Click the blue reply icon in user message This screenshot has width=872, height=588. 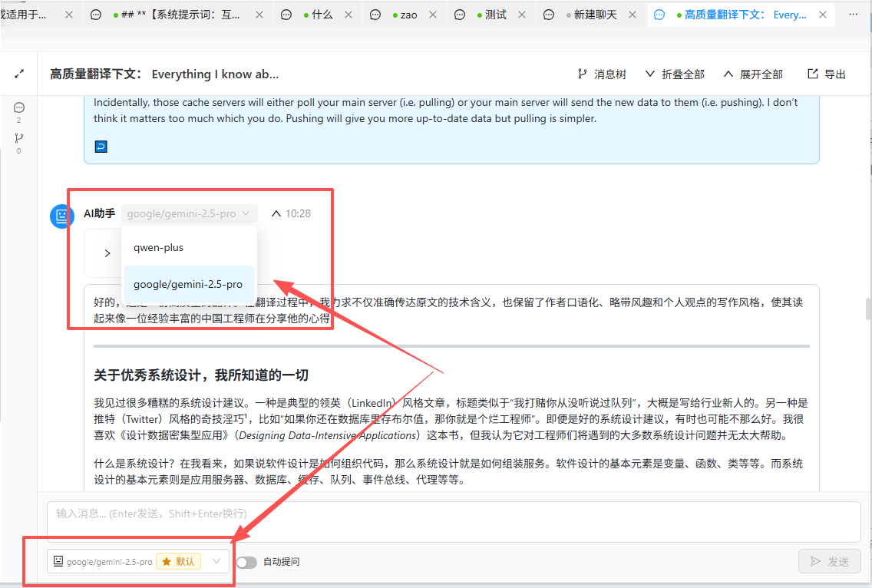[x=101, y=147]
